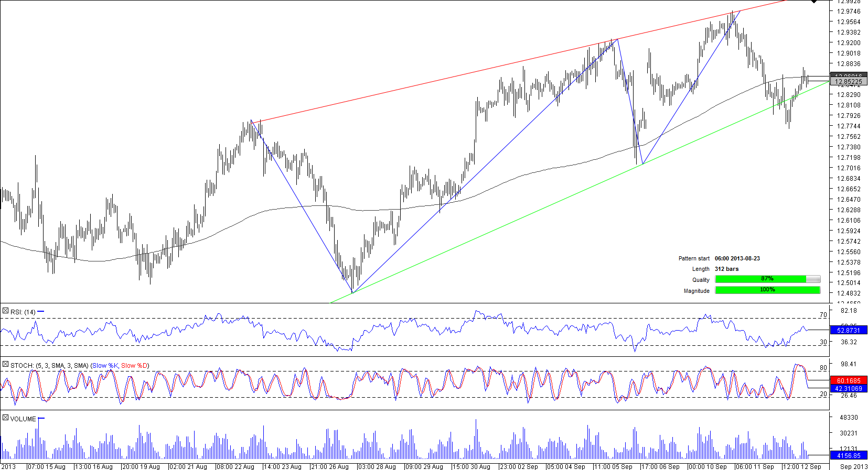The image size is (868, 470).
Task: Click the 'Slow %K' legend text
Action: [x=105, y=365]
